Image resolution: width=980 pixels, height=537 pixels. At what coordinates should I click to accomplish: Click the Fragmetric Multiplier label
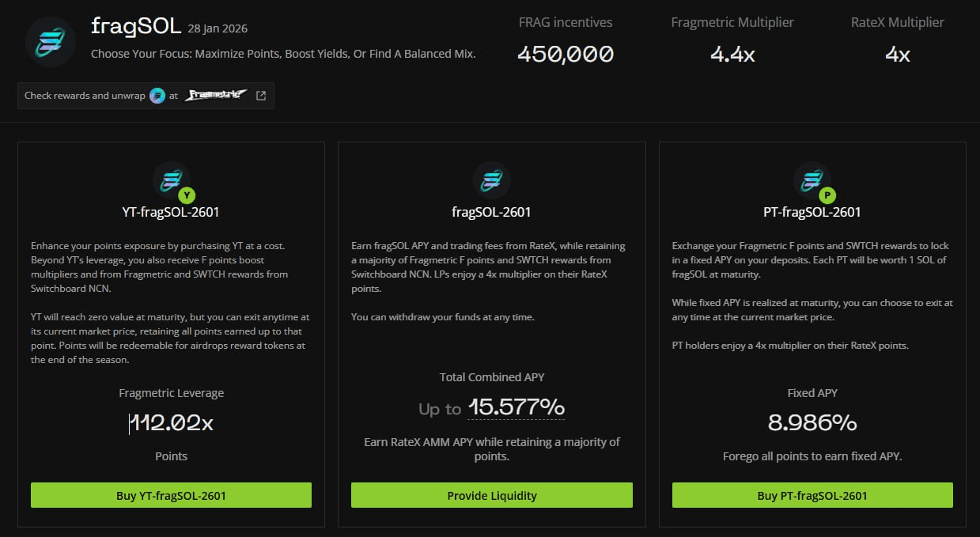click(x=732, y=22)
